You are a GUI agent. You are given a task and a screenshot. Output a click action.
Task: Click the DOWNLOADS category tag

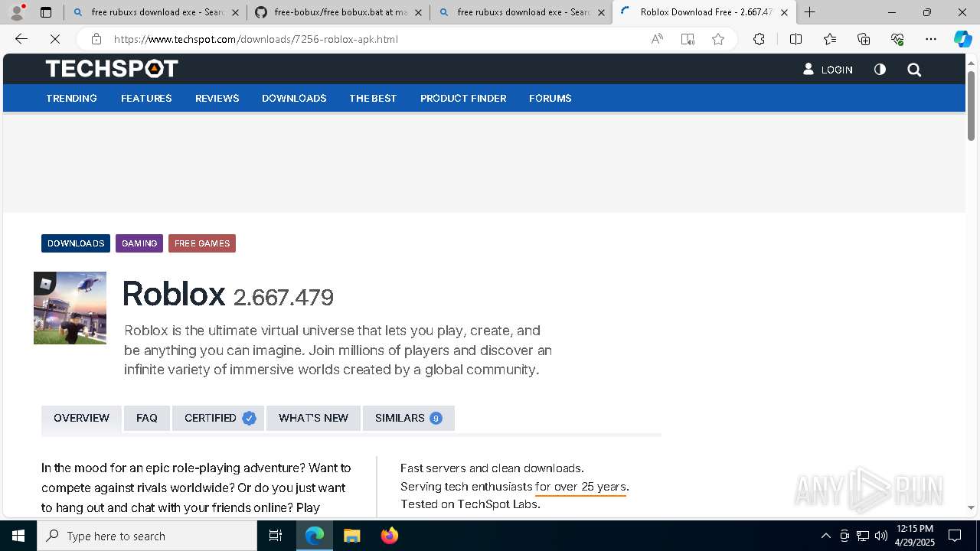pos(76,243)
